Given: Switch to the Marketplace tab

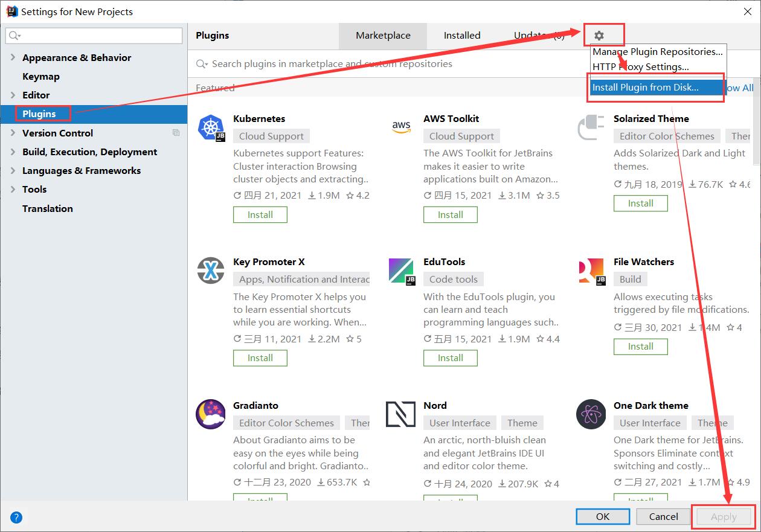Looking at the screenshot, I should tap(383, 36).
